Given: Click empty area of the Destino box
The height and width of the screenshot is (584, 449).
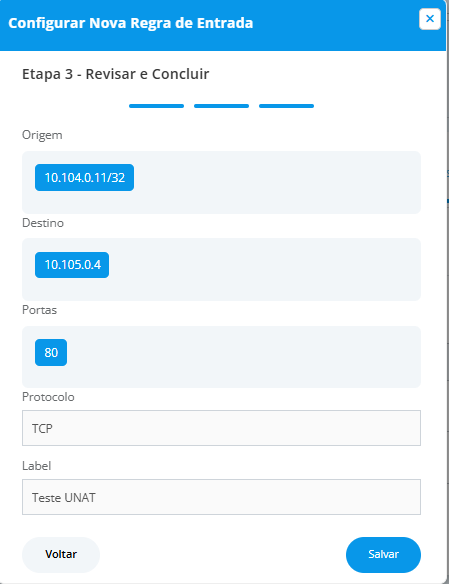Looking at the screenshot, I should point(264,270).
